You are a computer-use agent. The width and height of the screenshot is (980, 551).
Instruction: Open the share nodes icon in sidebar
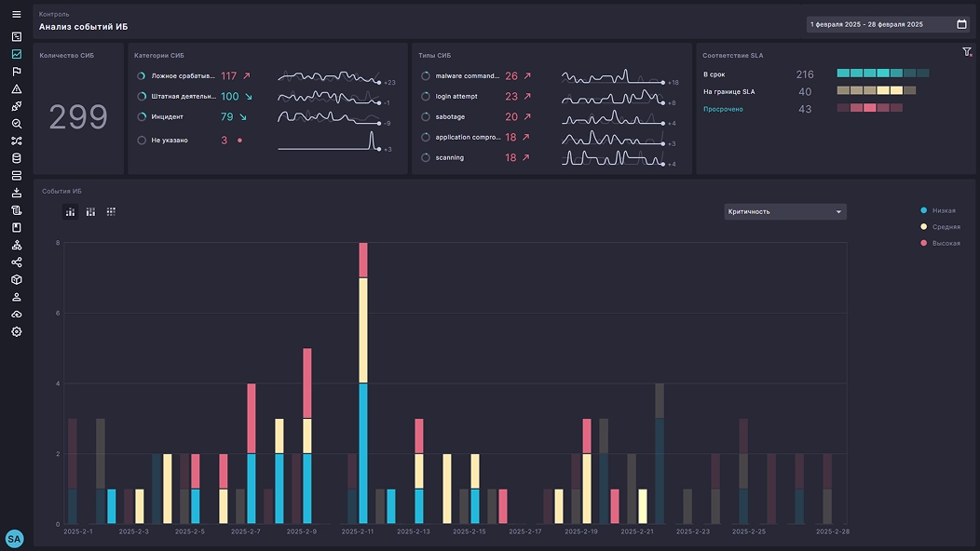point(16,262)
